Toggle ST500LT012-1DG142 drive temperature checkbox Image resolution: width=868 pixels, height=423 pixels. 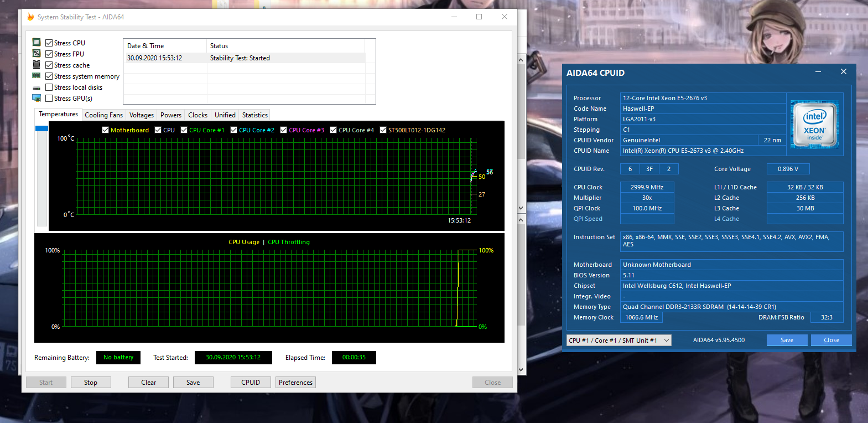[383, 130]
